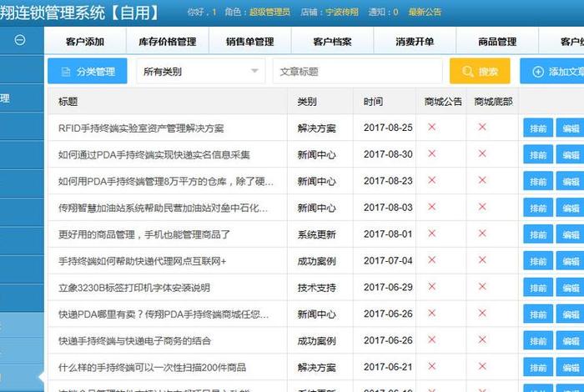Click the 技术支持 category cell

pos(316,288)
